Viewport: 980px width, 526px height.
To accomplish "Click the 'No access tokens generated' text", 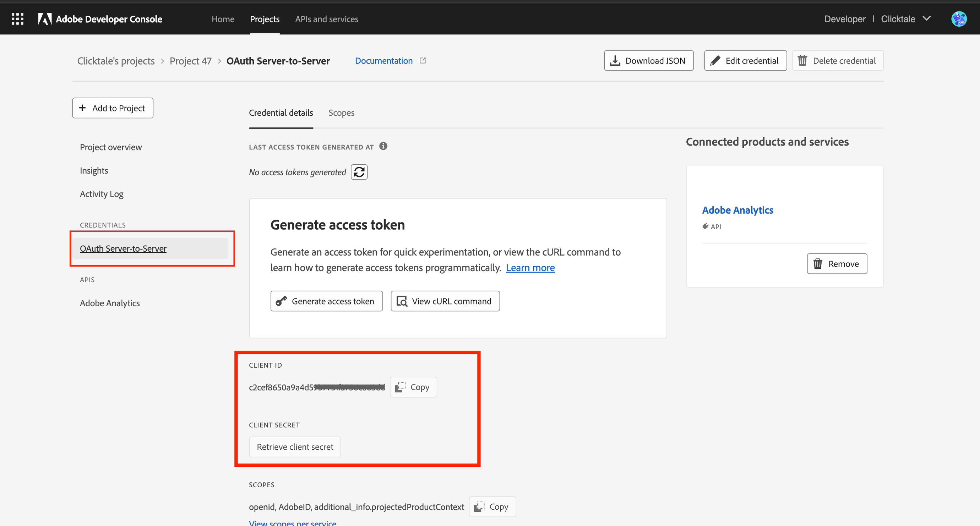I will coord(298,172).
